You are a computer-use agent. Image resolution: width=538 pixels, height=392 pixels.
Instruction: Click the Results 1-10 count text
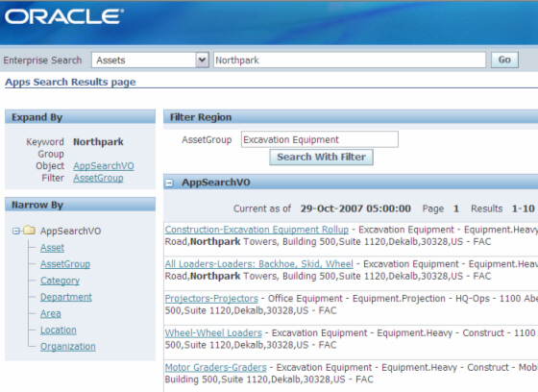(502, 208)
